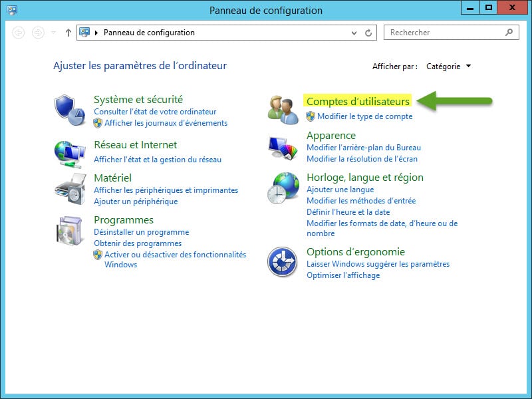
Task: Click the Matériel printer icon
Action: (x=70, y=189)
